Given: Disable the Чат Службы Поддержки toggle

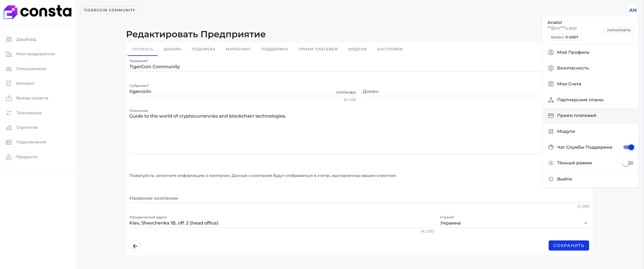Looking at the screenshot, I should click(x=629, y=147).
